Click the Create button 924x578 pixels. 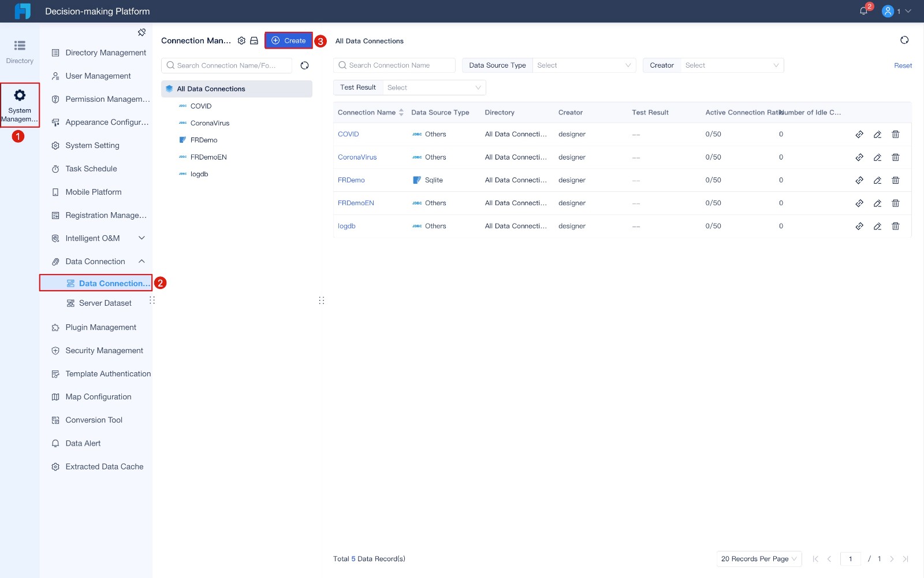click(x=289, y=40)
